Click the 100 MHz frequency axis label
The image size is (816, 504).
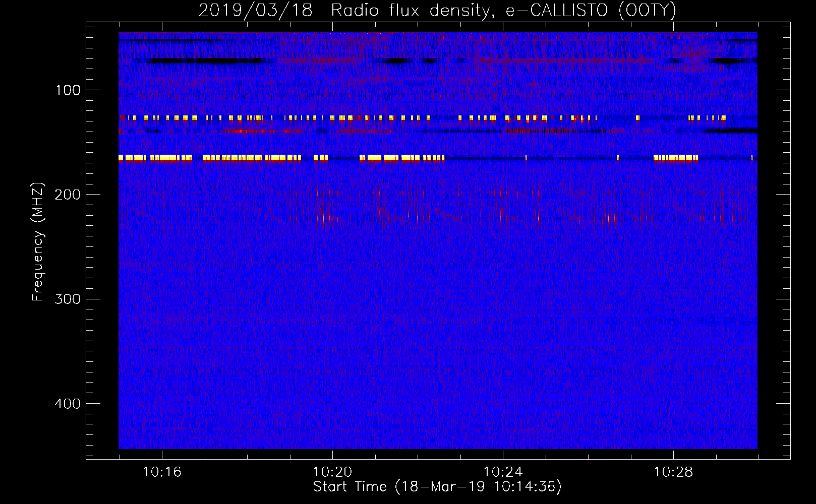pyautogui.click(x=68, y=90)
